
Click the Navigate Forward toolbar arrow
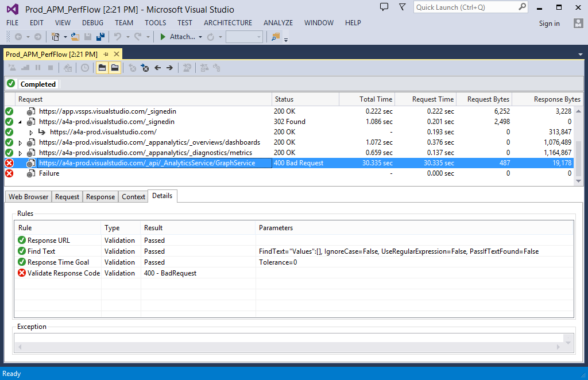[38, 37]
